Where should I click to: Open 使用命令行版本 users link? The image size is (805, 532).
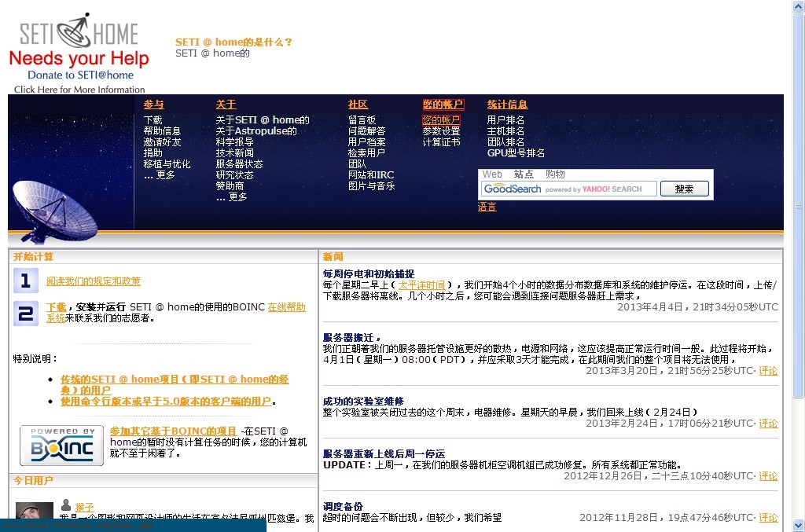[x=166, y=402]
